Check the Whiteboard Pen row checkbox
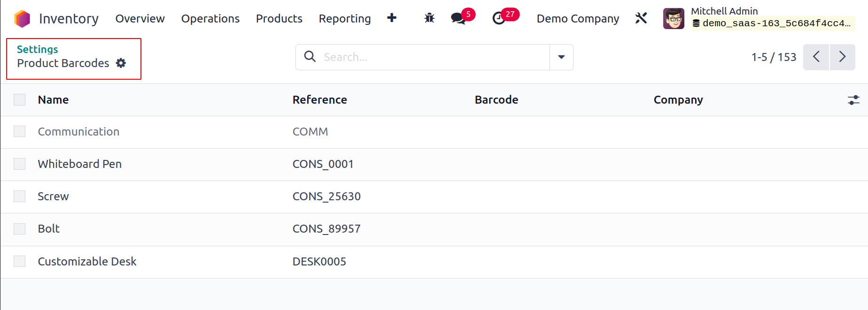The image size is (868, 310). tap(19, 164)
